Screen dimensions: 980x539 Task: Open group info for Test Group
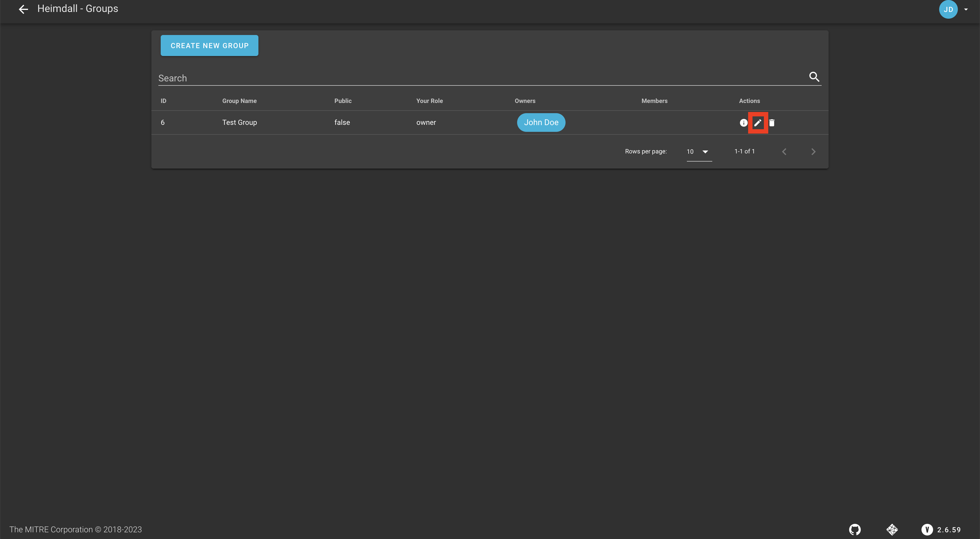[743, 123]
